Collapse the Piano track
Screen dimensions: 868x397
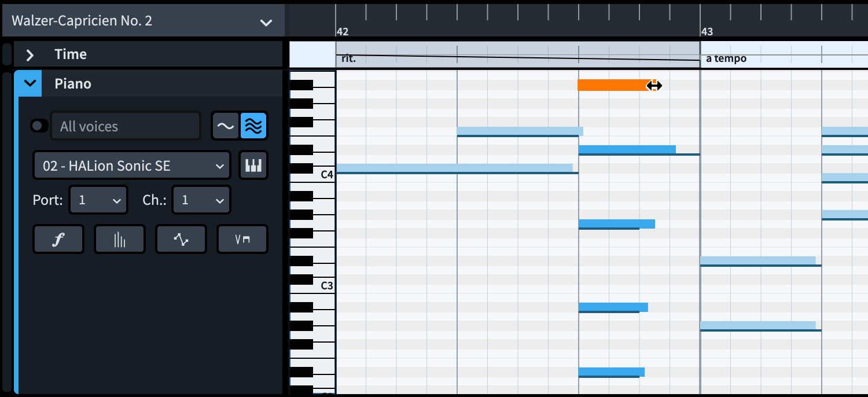coord(30,84)
